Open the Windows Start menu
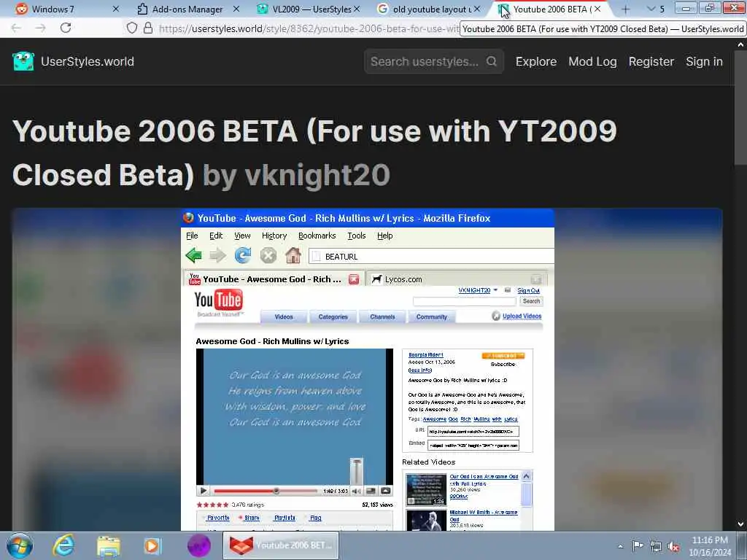 [x=20, y=545]
